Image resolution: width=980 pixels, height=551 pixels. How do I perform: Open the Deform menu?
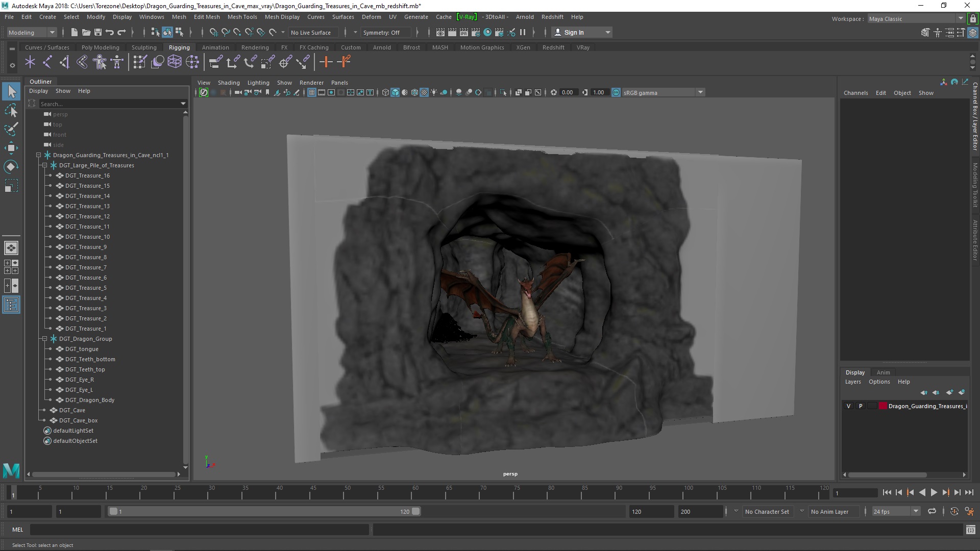(x=371, y=17)
